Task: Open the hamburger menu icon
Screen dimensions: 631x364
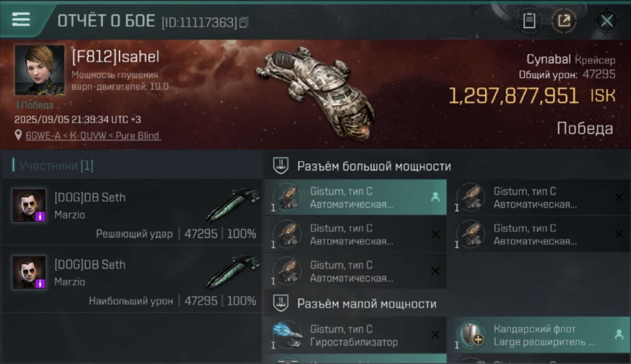Action: [21, 19]
